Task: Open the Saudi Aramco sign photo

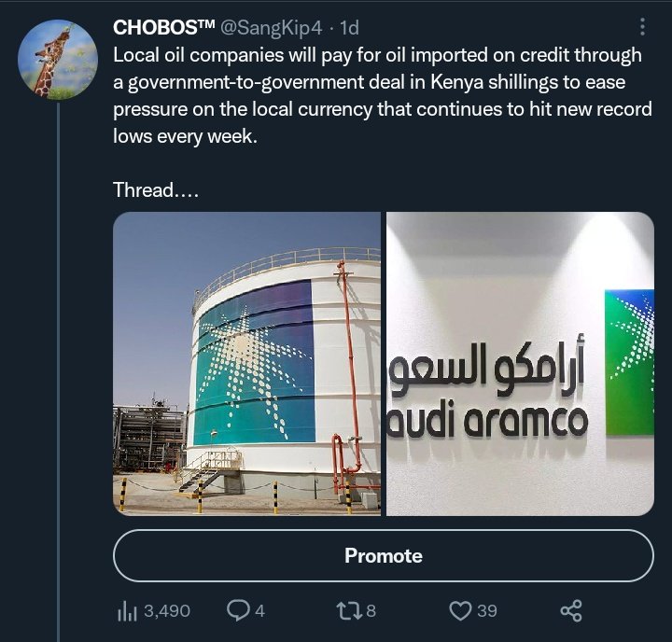Action: [520, 363]
